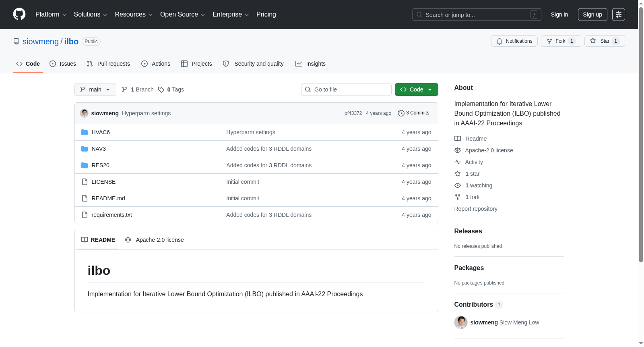The height and width of the screenshot is (347, 644).
Task: Click the star icon in Star button
Action: pos(593,41)
